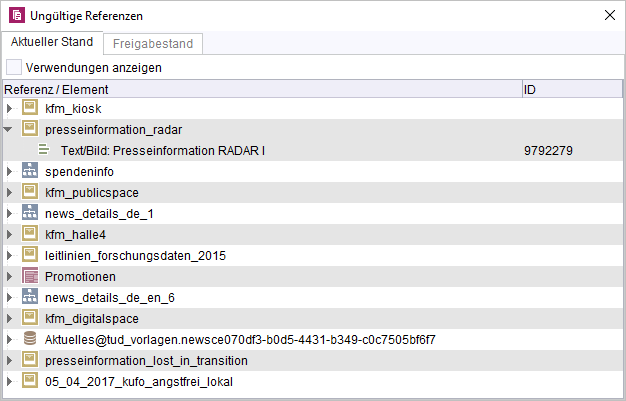Expand the kfm_publicspace tree node
The image size is (626, 401).
click(x=9, y=192)
